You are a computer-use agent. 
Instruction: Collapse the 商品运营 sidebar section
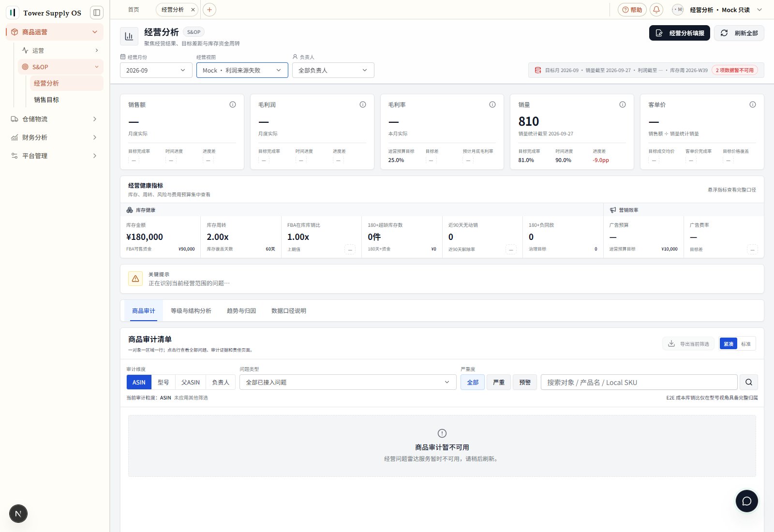(x=55, y=32)
